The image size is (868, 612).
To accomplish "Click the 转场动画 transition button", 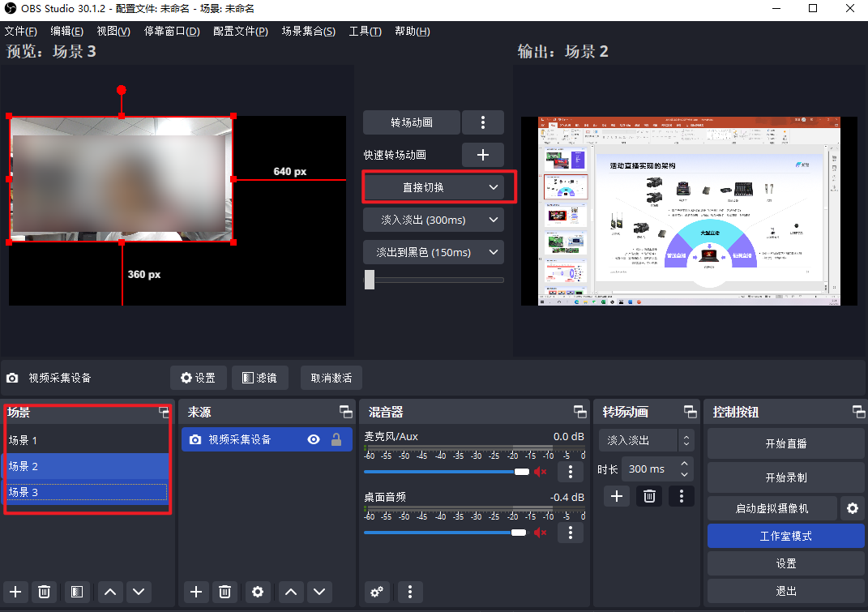I will pyautogui.click(x=412, y=122).
